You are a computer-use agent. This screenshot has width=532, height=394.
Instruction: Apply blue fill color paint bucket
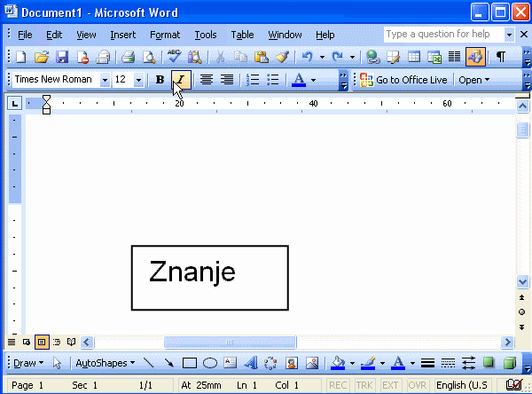[x=338, y=363]
